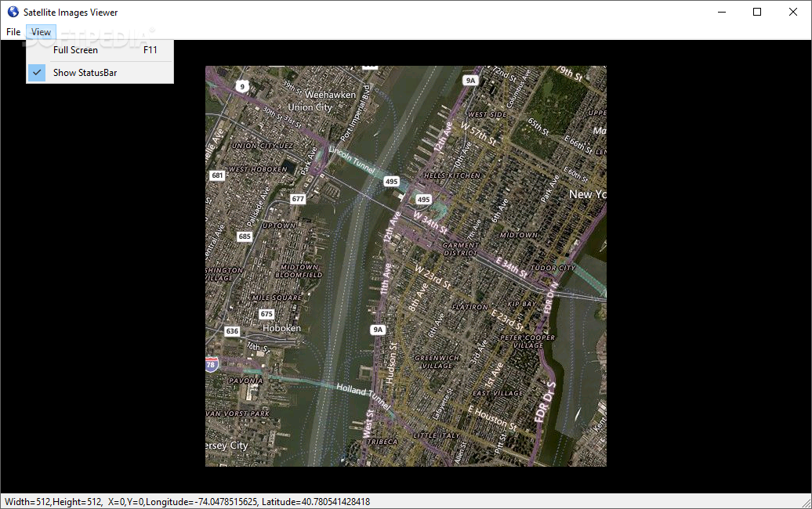Click the Width=512,Height=512 status bar text

click(53, 502)
